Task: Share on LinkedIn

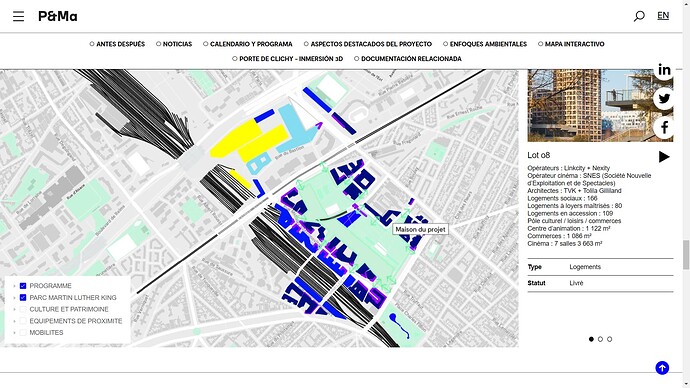Action: [664, 70]
